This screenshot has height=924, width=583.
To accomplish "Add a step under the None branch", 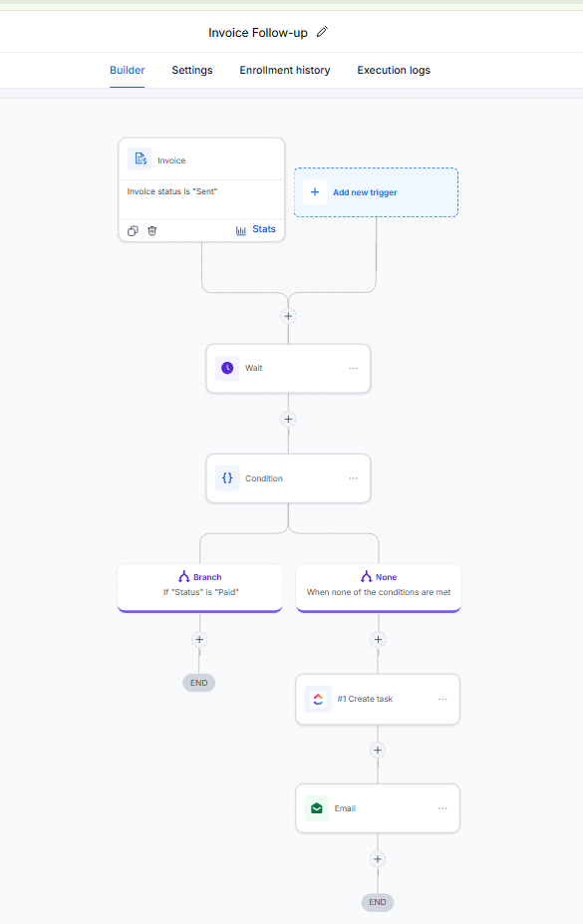I will coord(378,639).
